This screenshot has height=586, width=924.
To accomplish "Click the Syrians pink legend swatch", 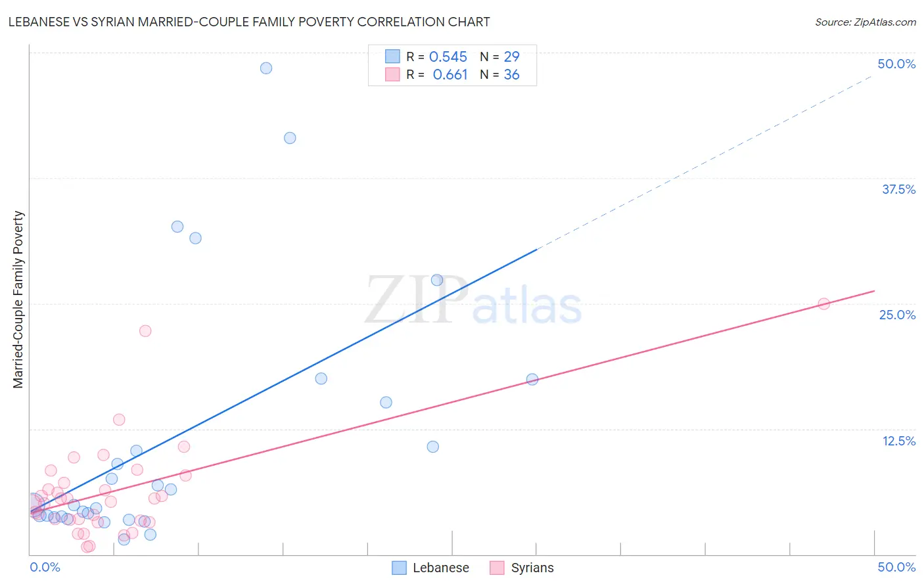I will [497, 568].
